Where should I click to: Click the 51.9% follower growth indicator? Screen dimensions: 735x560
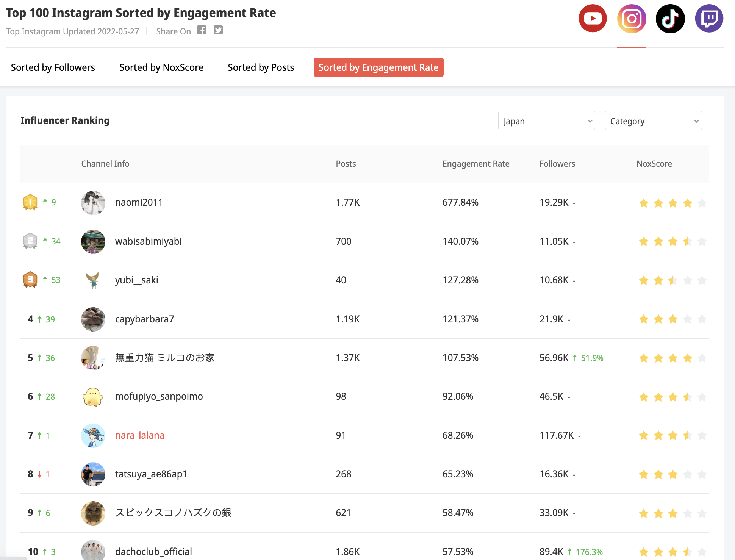click(588, 358)
